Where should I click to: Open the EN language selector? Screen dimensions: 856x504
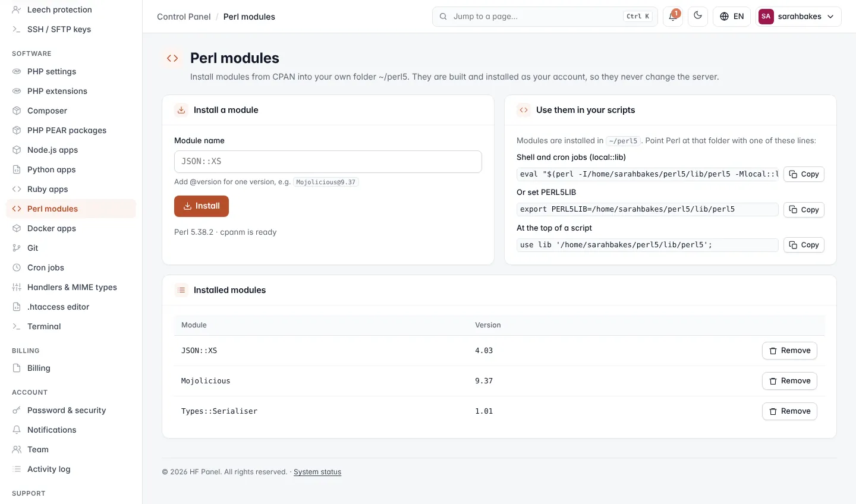732,17
